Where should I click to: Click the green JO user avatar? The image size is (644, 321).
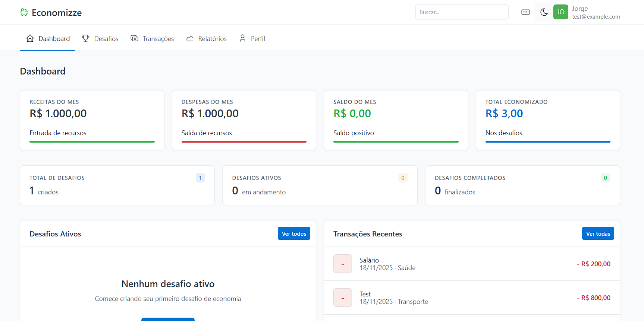[560, 12]
